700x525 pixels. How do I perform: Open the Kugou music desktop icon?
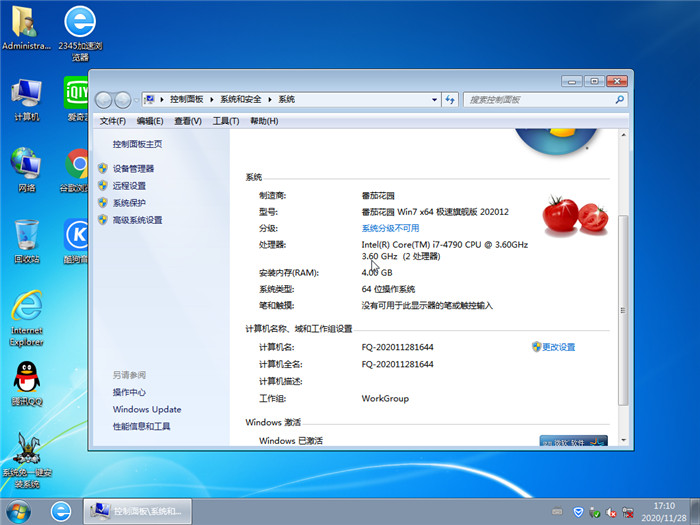(x=76, y=241)
